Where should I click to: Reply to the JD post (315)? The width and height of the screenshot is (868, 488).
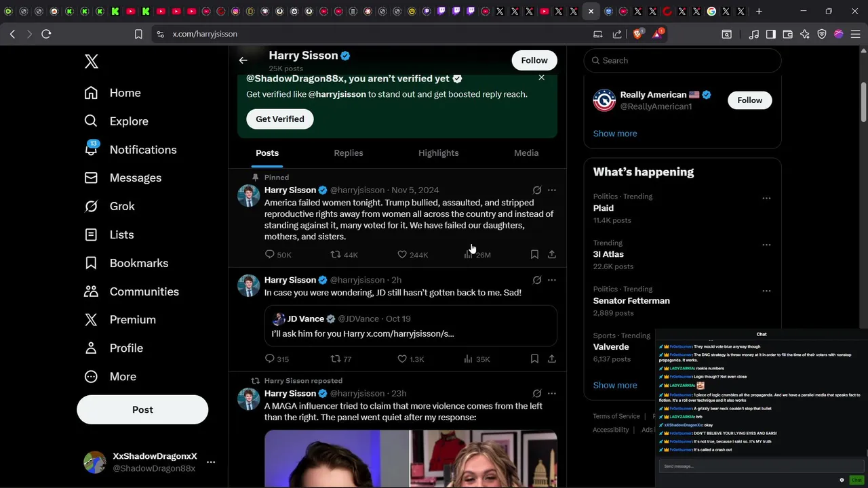277,359
